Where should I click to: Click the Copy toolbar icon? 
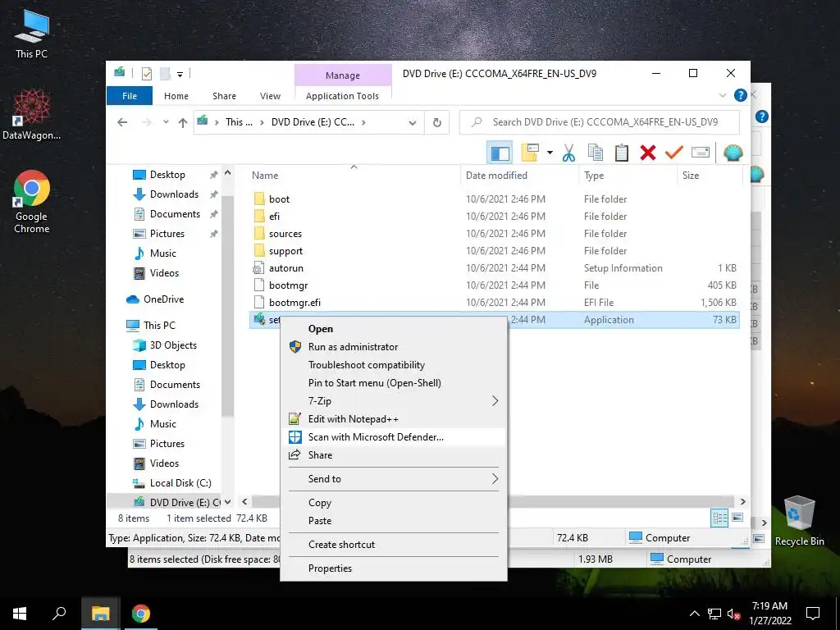(x=596, y=153)
